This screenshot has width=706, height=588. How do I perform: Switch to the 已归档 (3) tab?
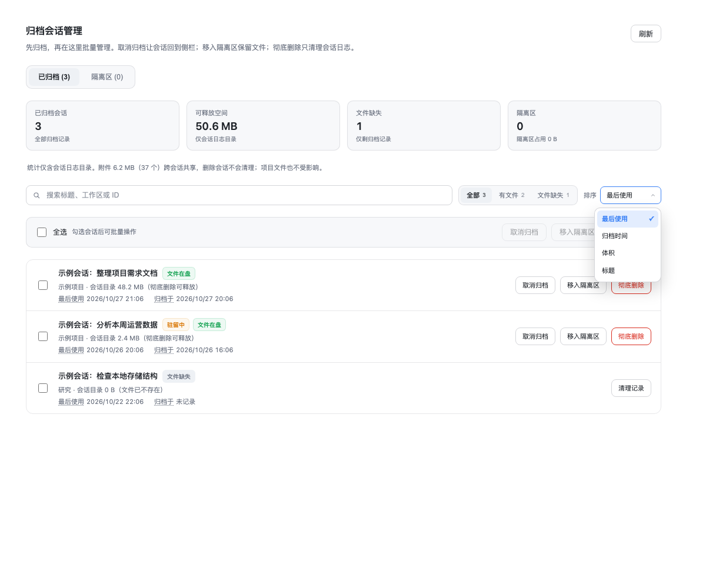[x=54, y=77]
